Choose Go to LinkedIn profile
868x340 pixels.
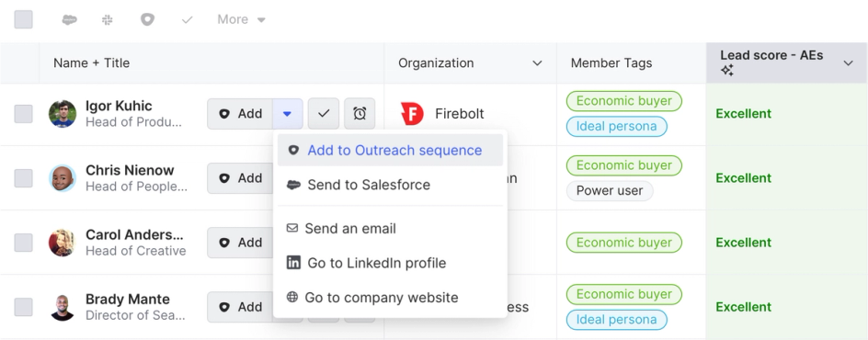[x=390, y=263]
